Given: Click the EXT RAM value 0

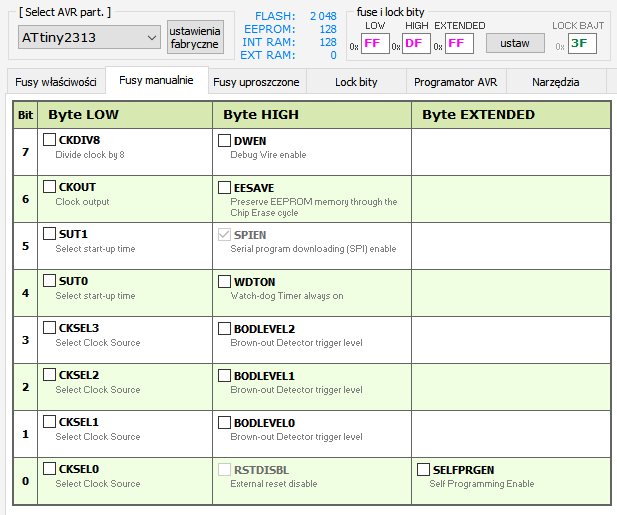Looking at the screenshot, I should click(x=333, y=55).
